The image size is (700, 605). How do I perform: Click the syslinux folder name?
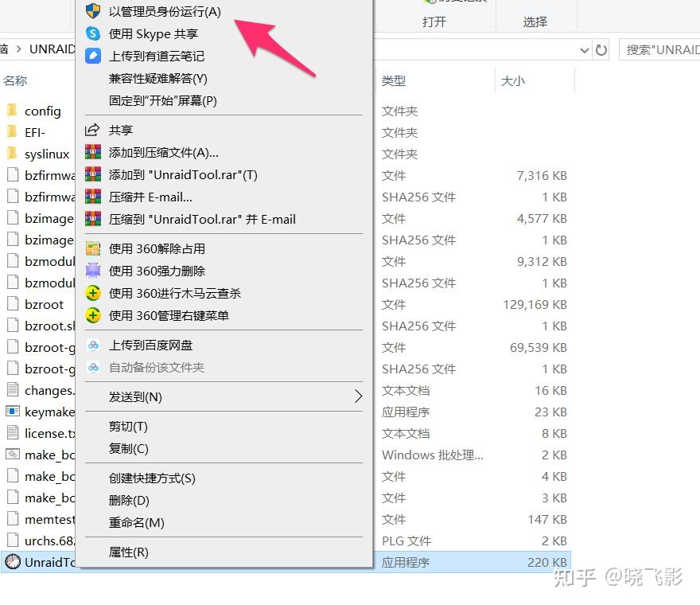click(x=47, y=154)
